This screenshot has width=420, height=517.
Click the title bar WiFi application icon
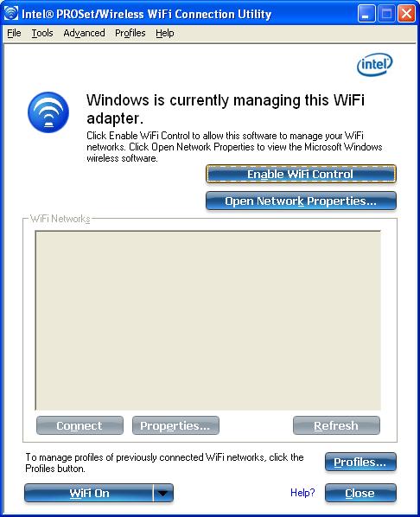point(11,14)
